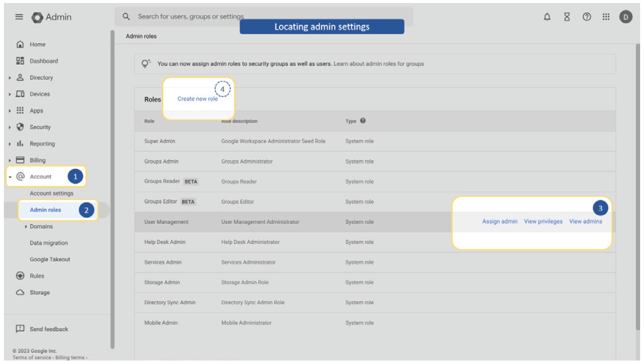This screenshot has width=644, height=364.
Task: Click the Security shield icon
Action: click(x=20, y=127)
